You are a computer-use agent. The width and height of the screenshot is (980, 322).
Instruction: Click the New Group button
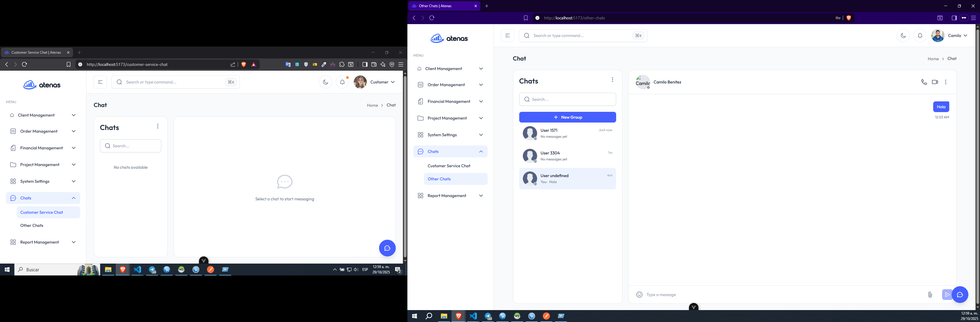(x=567, y=117)
